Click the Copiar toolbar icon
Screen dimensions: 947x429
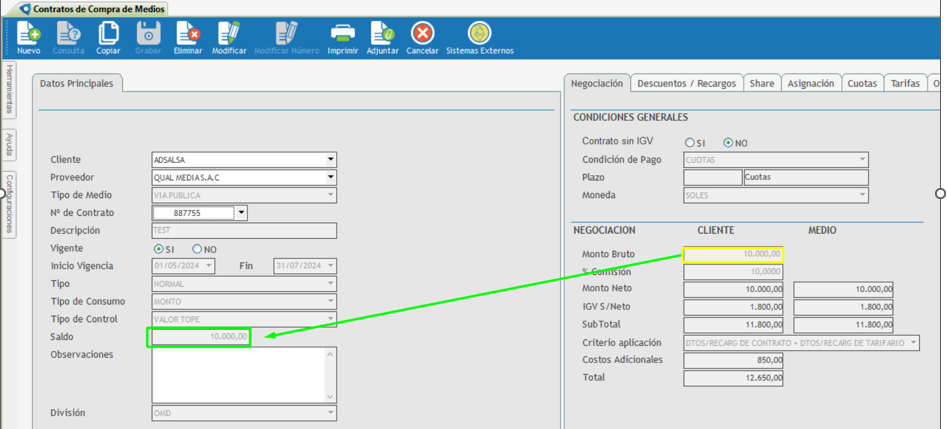108,33
